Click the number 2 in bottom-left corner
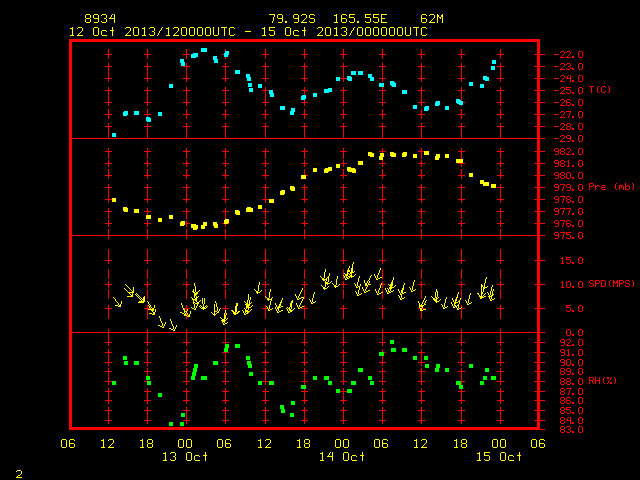 pyautogui.click(x=19, y=474)
